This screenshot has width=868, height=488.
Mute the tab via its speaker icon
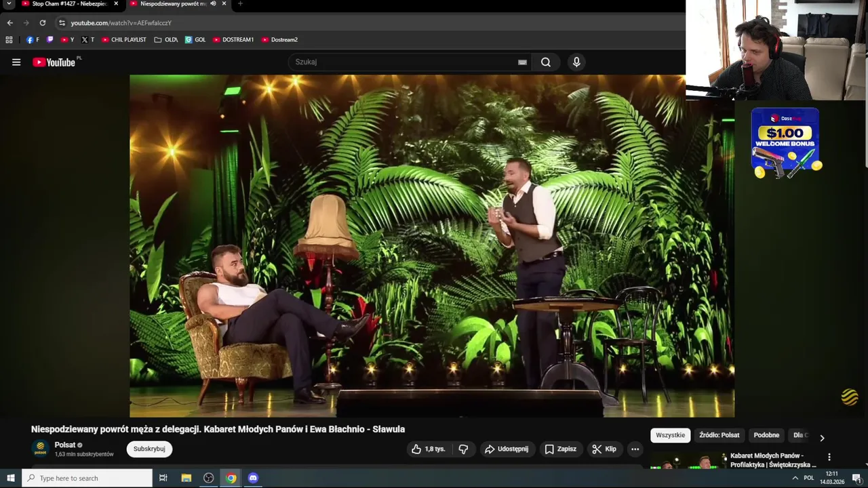coord(213,3)
